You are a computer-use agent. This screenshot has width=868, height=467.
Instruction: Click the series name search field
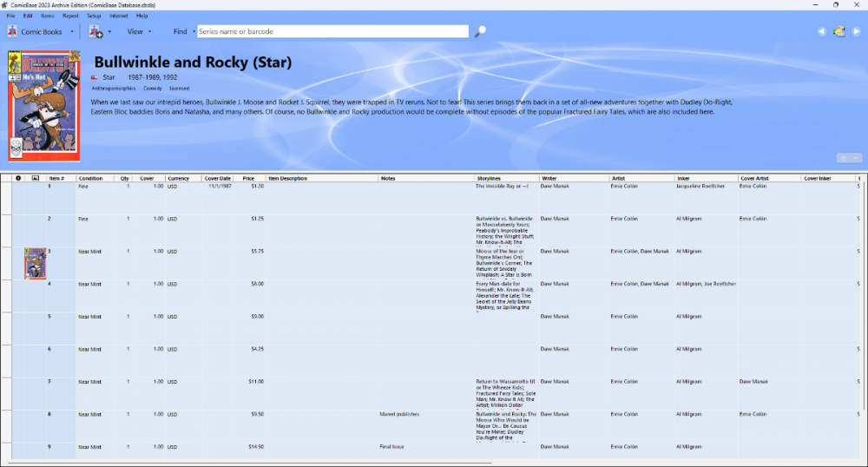click(x=332, y=31)
